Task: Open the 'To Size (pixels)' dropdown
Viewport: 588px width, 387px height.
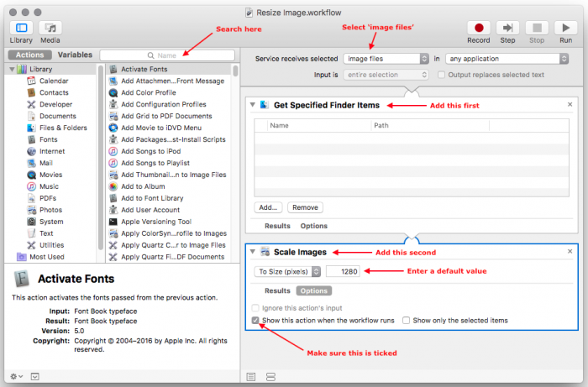Action: click(x=287, y=271)
